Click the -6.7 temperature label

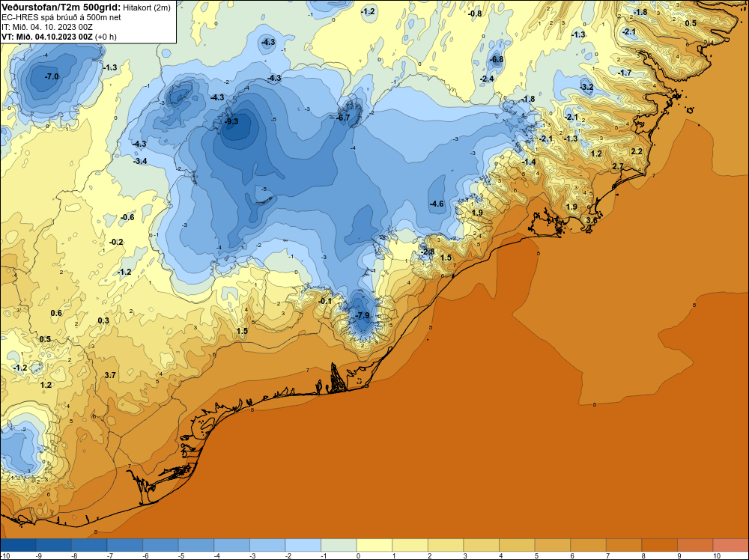(343, 118)
